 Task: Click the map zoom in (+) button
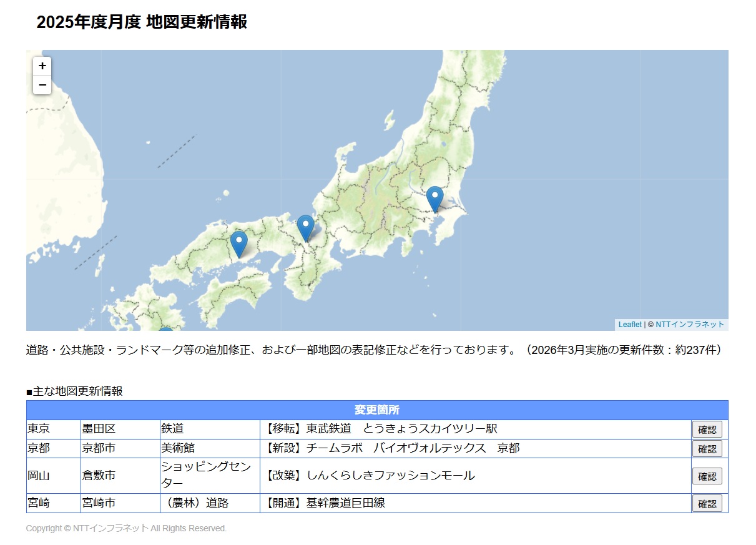tap(42, 66)
